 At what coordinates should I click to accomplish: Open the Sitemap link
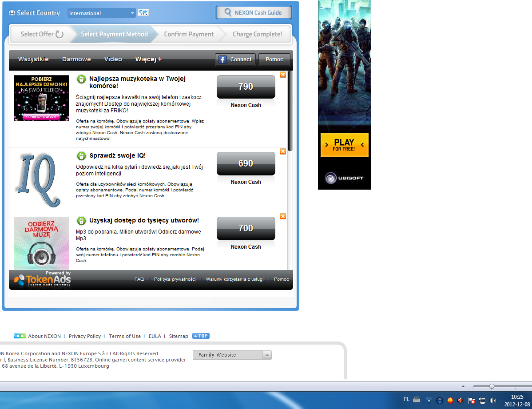[179, 336]
